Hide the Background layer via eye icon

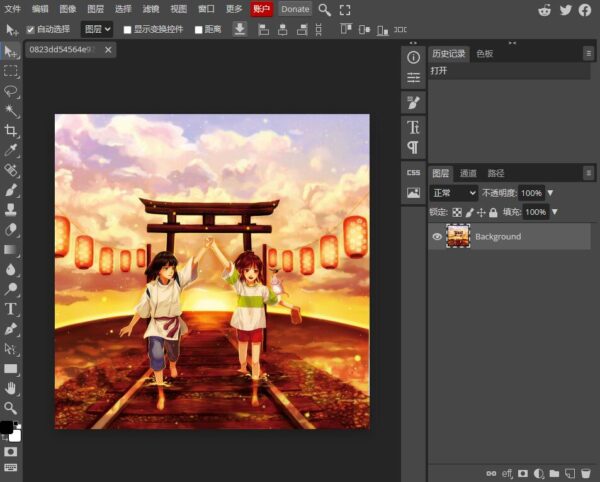[x=437, y=237]
